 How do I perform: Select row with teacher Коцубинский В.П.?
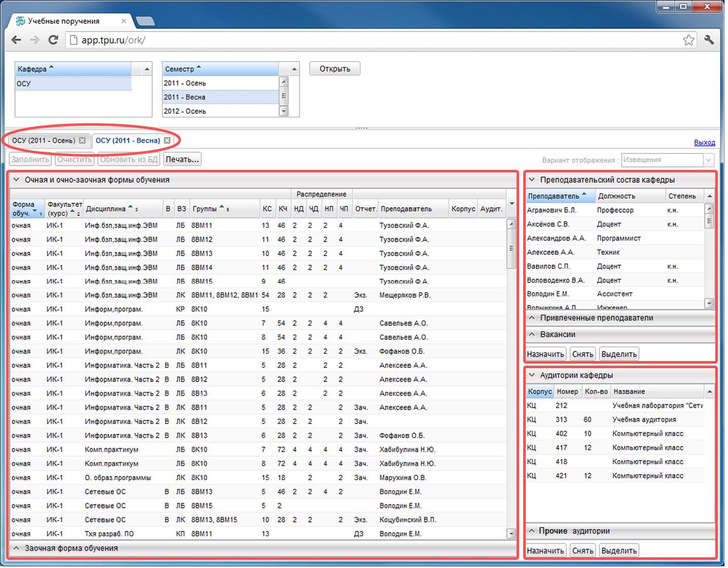tap(258, 520)
